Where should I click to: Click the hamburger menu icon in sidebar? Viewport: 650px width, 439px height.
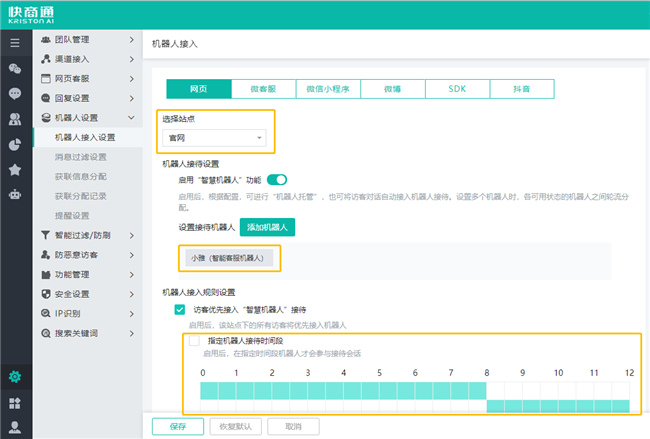pos(14,42)
